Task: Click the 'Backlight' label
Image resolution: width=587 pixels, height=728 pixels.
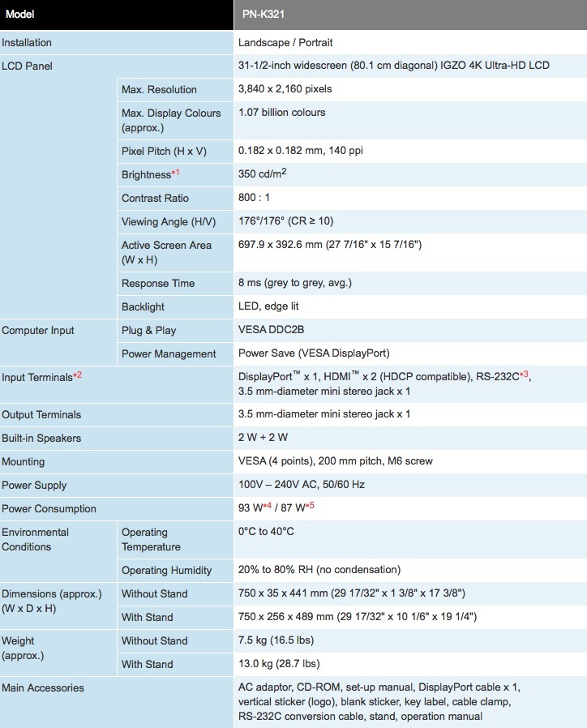Action: (143, 307)
